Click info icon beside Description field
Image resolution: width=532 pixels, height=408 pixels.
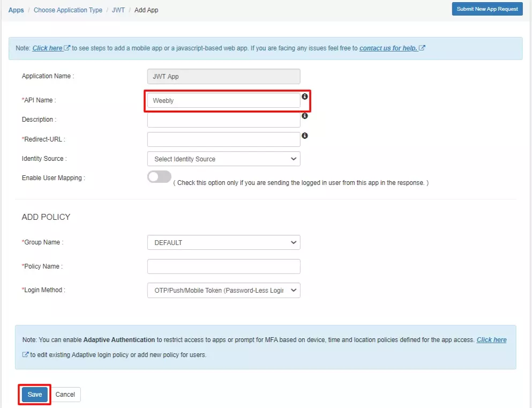(x=305, y=116)
